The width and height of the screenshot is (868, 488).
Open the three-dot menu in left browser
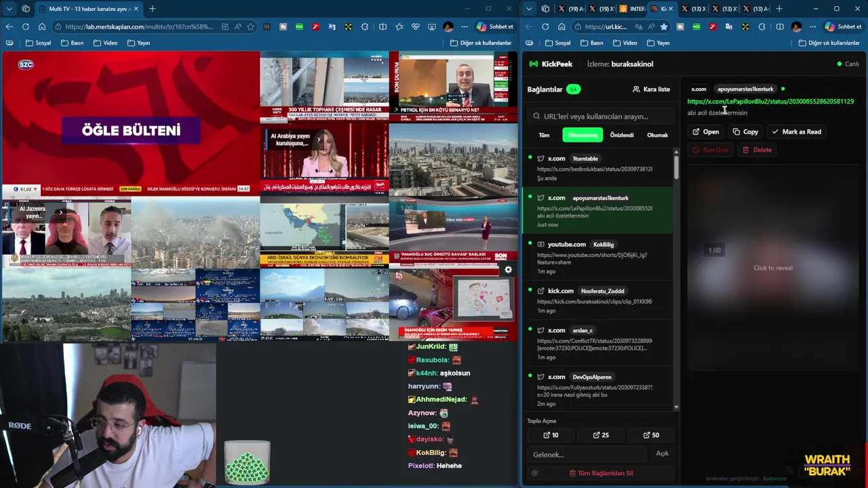(465, 27)
